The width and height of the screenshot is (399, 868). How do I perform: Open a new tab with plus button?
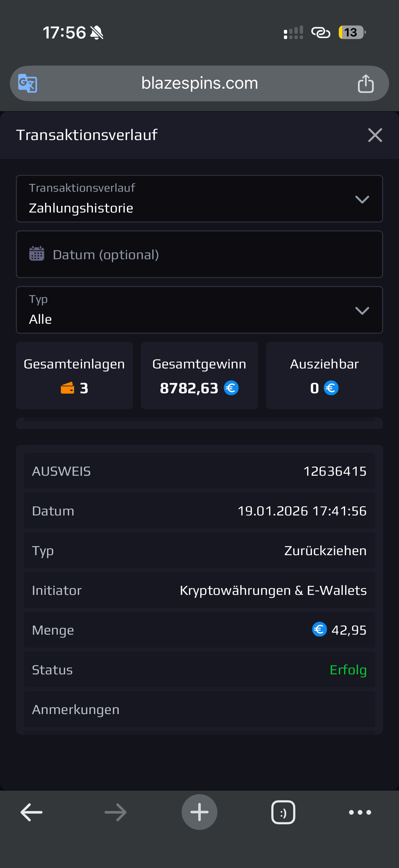point(199,812)
